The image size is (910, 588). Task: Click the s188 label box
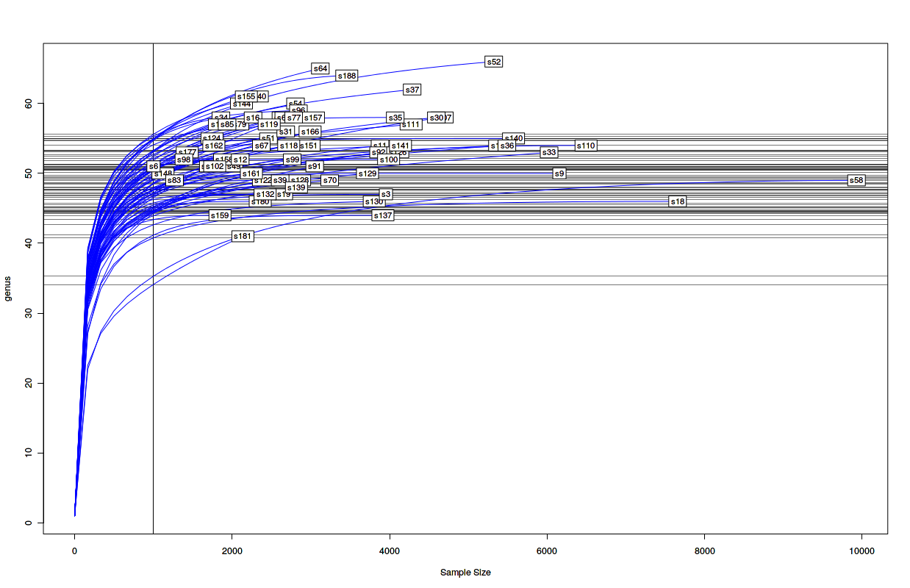[346, 76]
